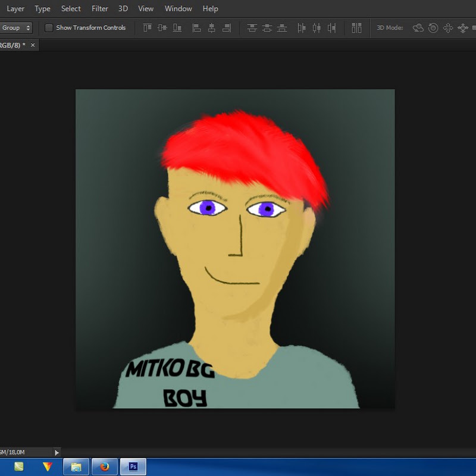Click Align Right Edges icon
Screen dimensions: 476x476
[x=227, y=28]
